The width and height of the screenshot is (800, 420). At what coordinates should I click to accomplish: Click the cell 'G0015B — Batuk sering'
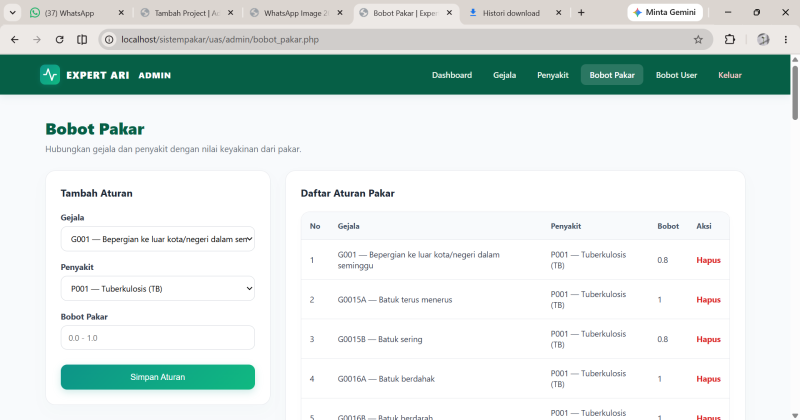pos(380,339)
